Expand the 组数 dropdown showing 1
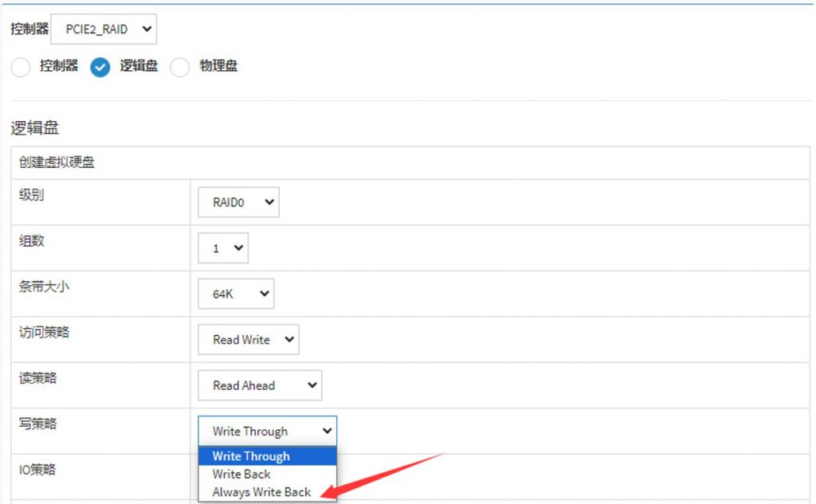Screen dimensions: 816x504 tap(223, 248)
